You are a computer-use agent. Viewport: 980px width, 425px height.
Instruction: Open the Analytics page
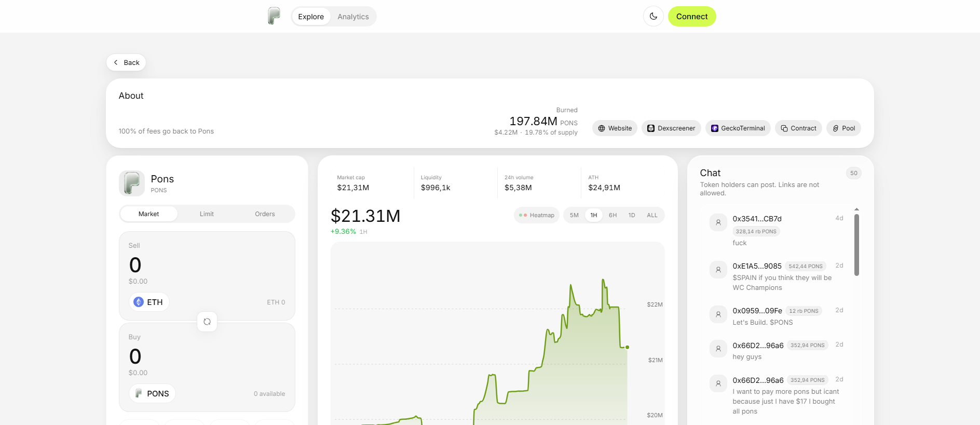353,17
